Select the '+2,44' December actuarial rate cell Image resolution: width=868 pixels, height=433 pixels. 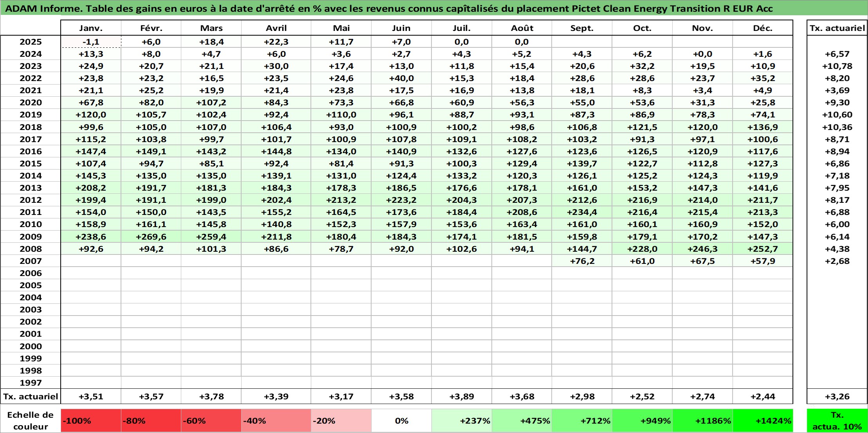coord(763,396)
